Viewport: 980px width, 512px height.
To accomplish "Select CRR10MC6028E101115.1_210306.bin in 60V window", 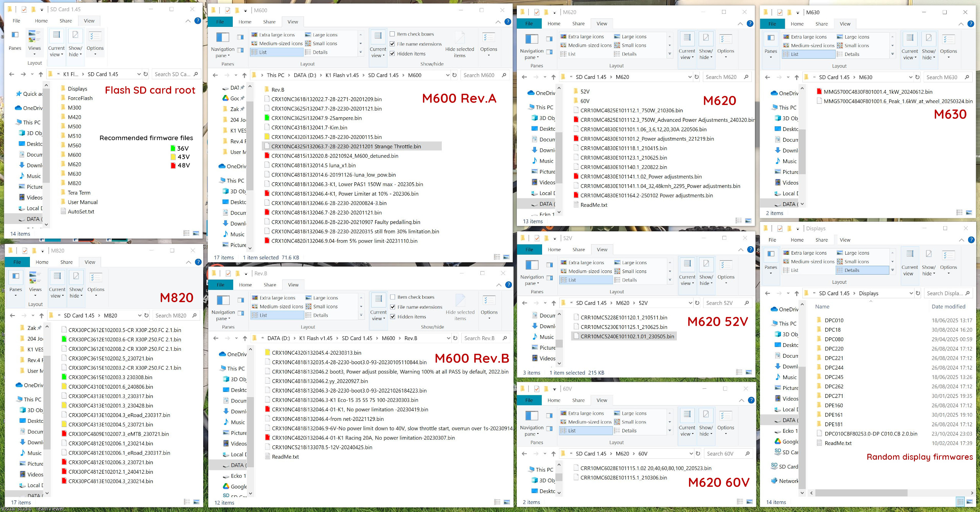I will point(624,478).
